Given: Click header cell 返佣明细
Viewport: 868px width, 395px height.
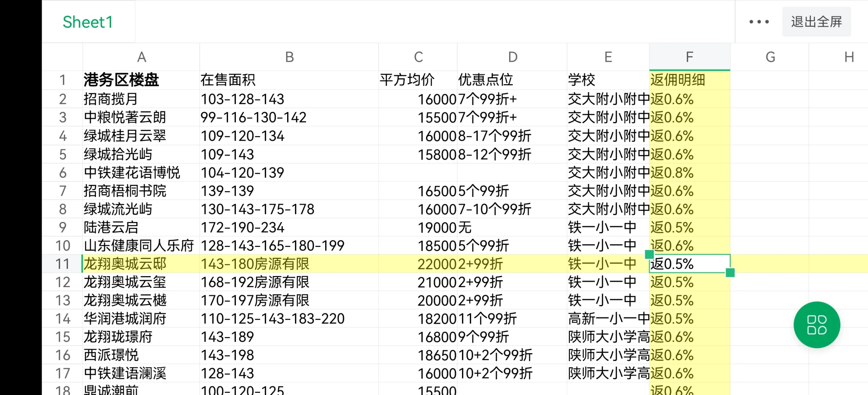Looking at the screenshot, I should 689,80.
